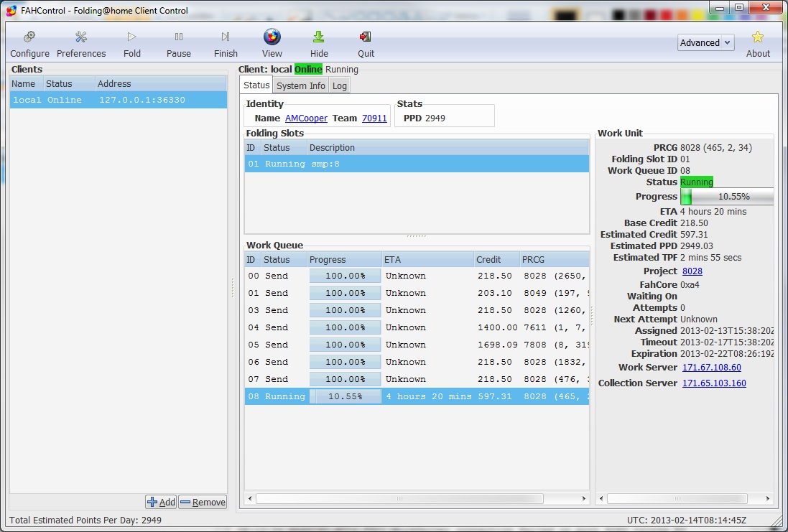Click the FAHControl title bar app icon
This screenshot has width=788, height=532.
click(x=11, y=10)
